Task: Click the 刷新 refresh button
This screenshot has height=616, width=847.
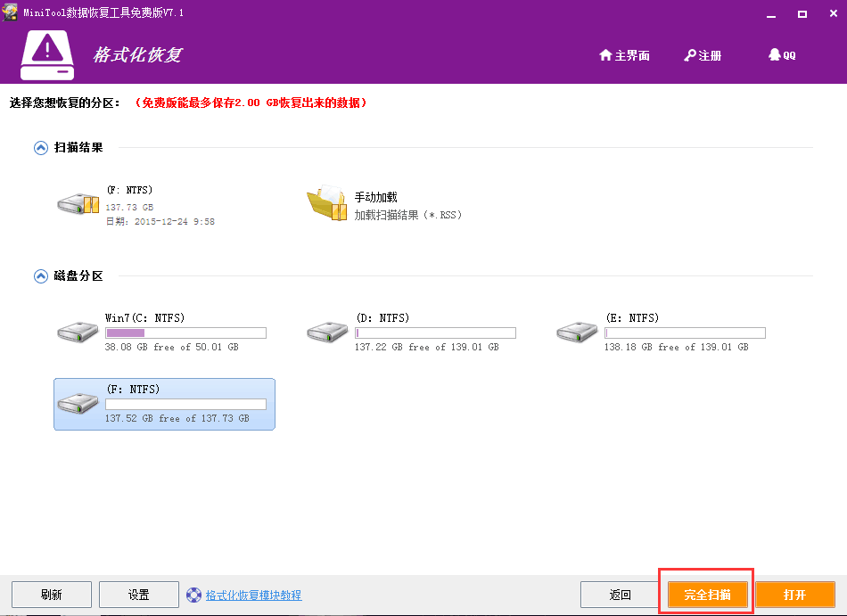Action: (x=52, y=595)
